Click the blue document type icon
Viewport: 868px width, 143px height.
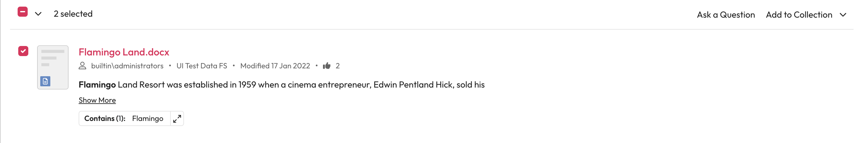(46, 81)
